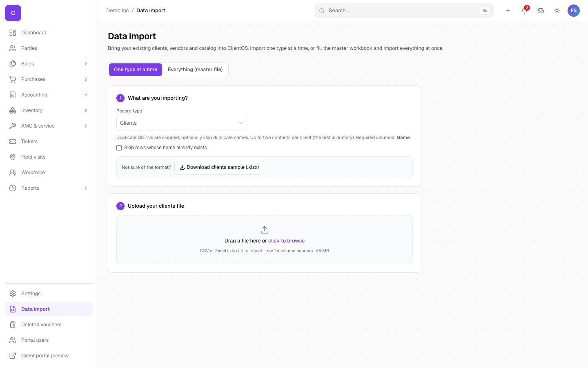
Task: Click the Sales documents icon
Action: 13,64
